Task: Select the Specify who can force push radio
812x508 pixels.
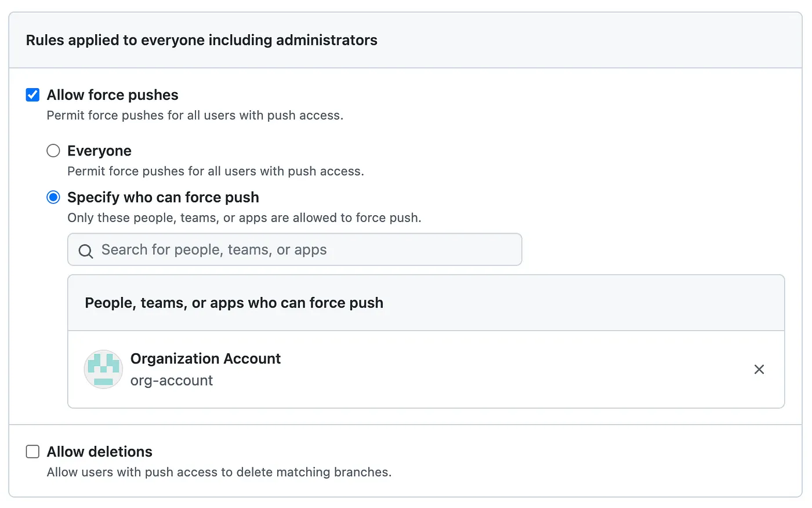Action: click(x=53, y=197)
